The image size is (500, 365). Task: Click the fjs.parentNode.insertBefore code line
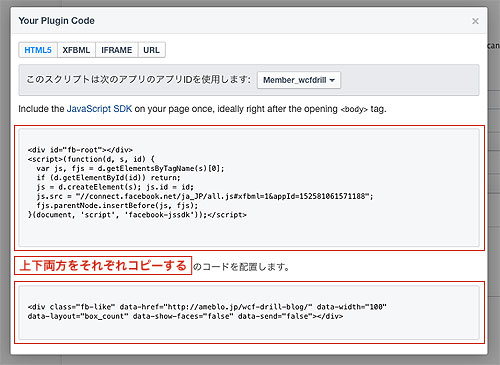(x=117, y=205)
